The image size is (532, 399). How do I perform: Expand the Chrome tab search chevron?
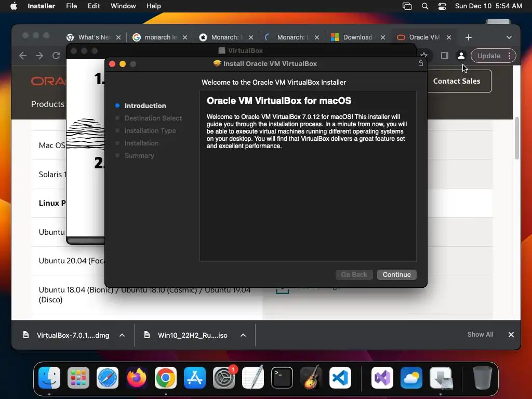pos(509,37)
